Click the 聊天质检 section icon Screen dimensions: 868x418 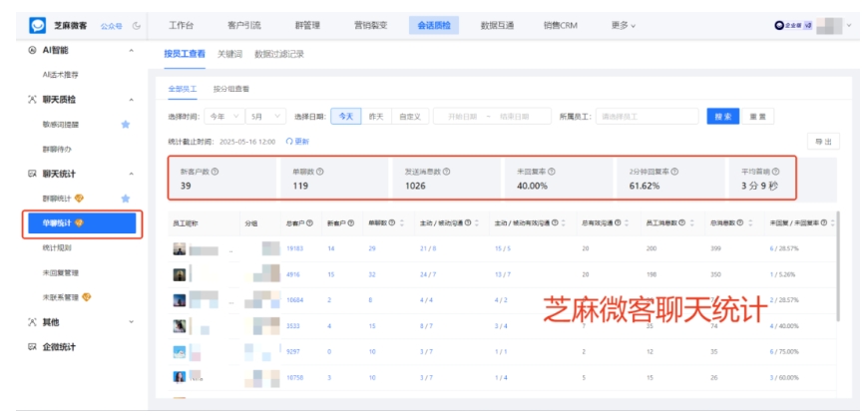click(x=32, y=100)
